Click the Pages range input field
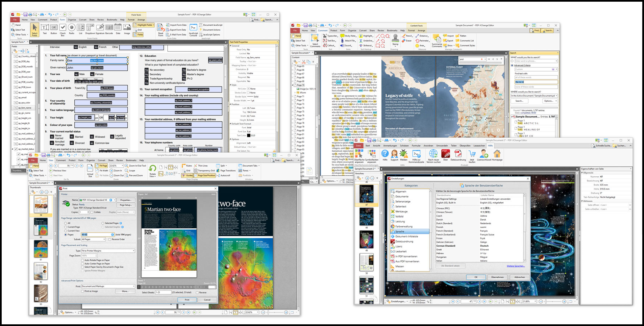The width and height of the screenshot is (644, 326). click(x=97, y=234)
